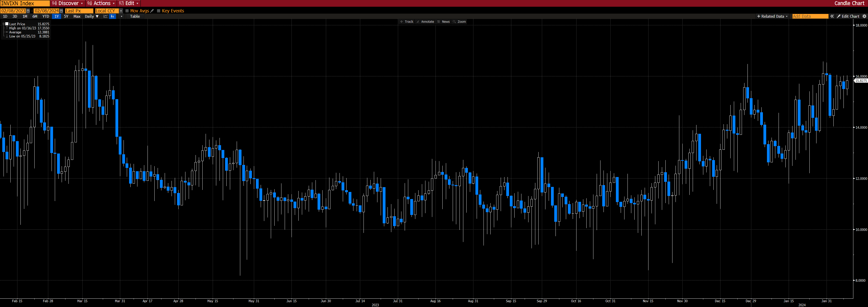Viewport: 868px width, 307px height.
Task: Select the 5Y time range tab
Action: point(66,16)
